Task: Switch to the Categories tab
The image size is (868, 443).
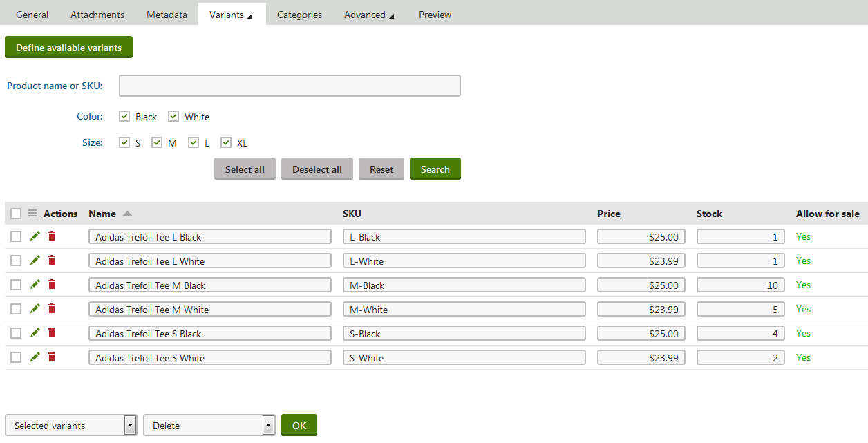Action: (x=299, y=15)
